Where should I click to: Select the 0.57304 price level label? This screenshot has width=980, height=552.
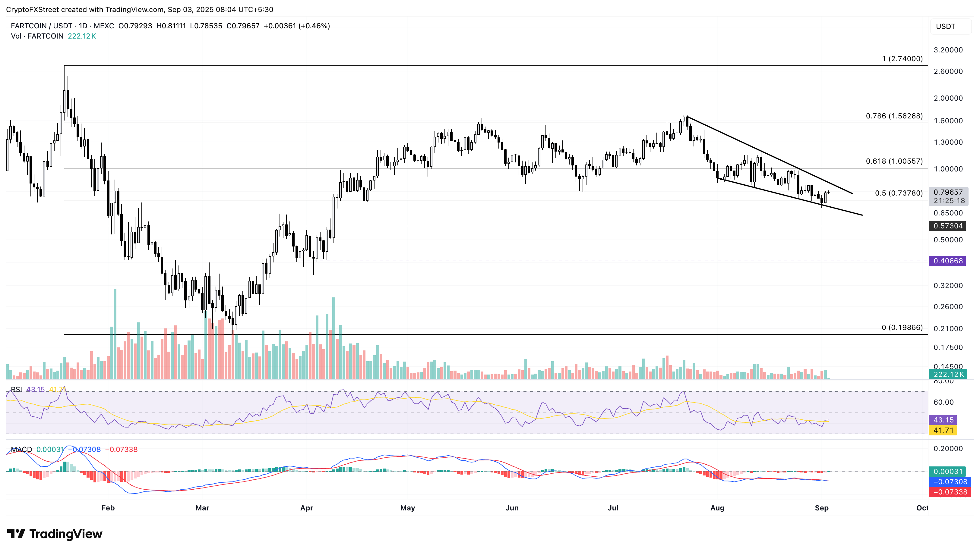(x=947, y=226)
